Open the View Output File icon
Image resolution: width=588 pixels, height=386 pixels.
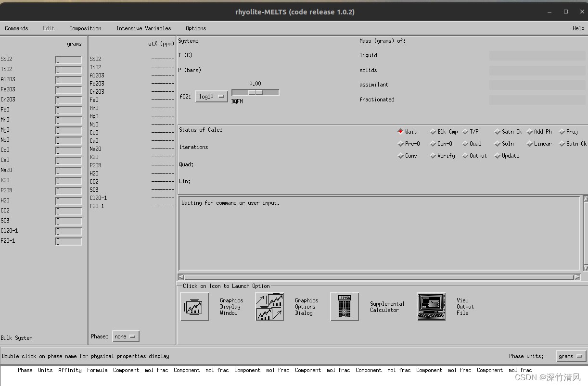pos(431,307)
